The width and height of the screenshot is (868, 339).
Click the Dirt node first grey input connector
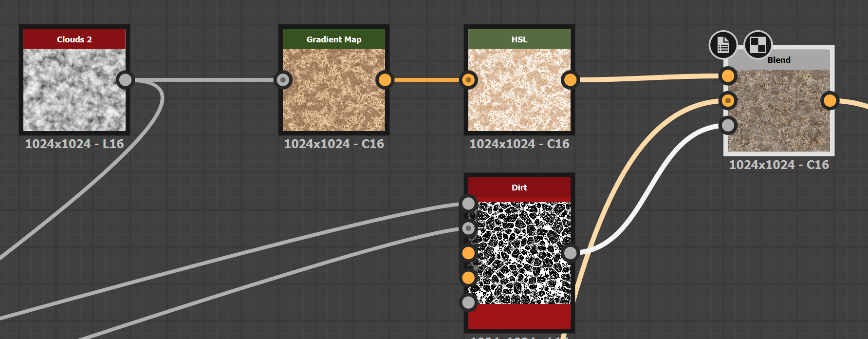click(x=468, y=204)
